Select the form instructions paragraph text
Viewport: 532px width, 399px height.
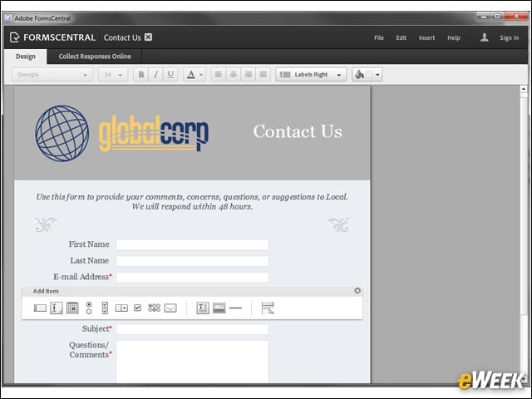[x=192, y=201]
